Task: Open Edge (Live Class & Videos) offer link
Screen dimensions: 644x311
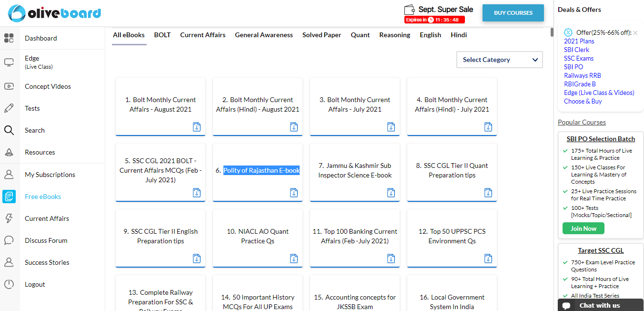Action: [x=599, y=93]
